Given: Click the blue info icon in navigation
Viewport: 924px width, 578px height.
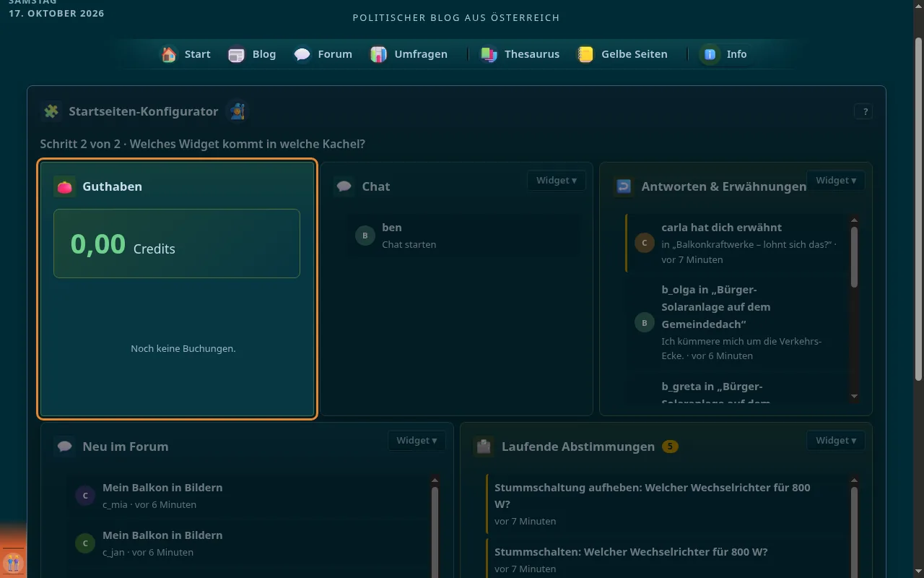Looking at the screenshot, I should coord(710,54).
